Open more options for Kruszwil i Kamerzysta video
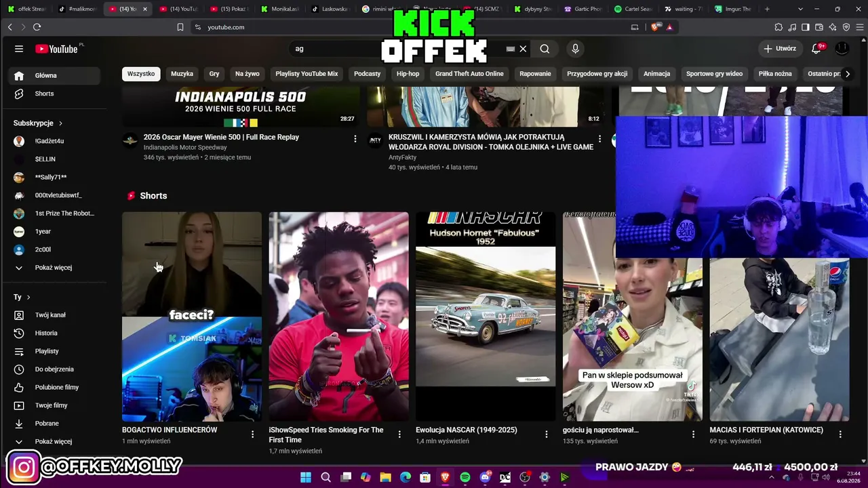This screenshot has width=868, height=488. pyautogui.click(x=599, y=139)
